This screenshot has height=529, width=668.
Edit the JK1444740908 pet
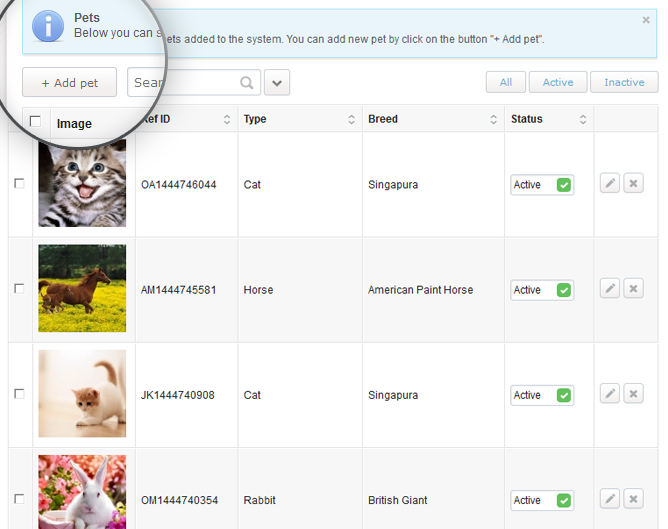610,394
